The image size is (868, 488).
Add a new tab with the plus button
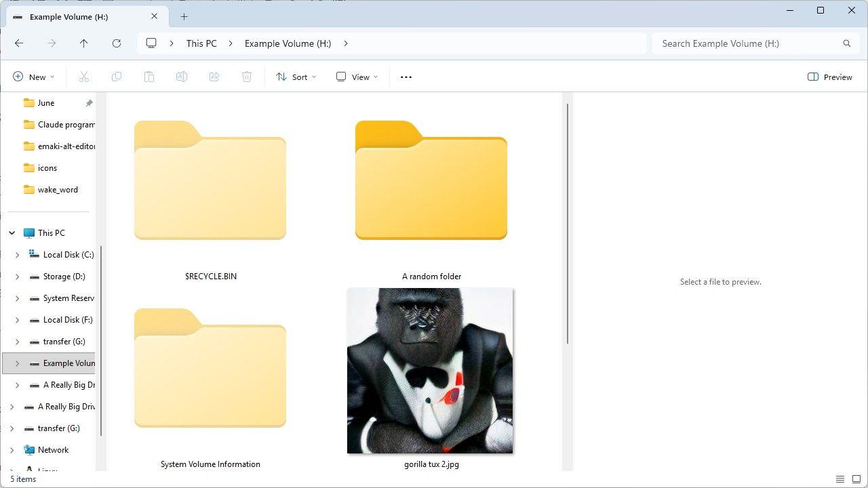tap(184, 17)
